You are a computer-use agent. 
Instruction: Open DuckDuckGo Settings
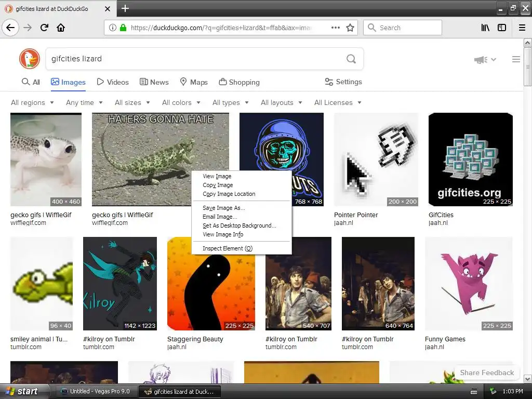click(x=343, y=82)
